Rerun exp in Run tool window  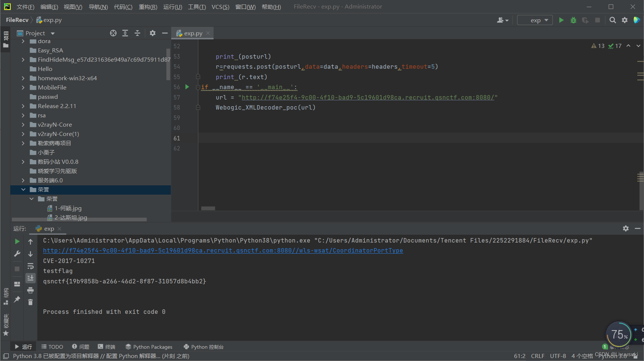[x=17, y=241]
